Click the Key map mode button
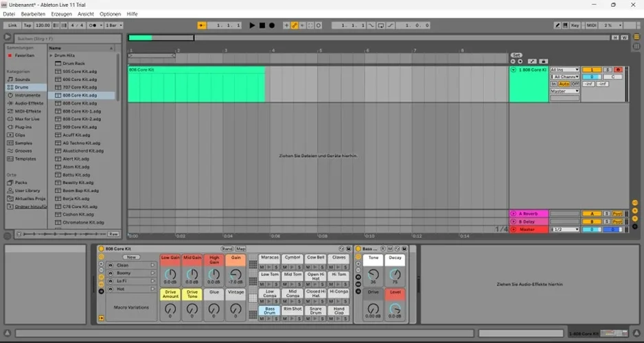Viewport: 644px width, 343px height. [x=575, y=25]
